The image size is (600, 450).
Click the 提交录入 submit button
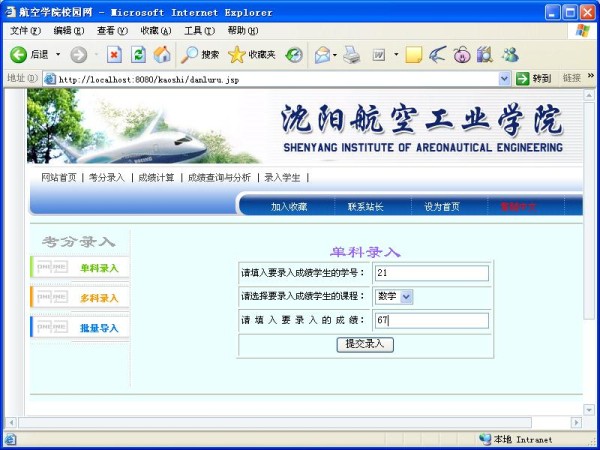click(365, 344)
